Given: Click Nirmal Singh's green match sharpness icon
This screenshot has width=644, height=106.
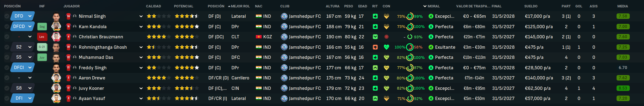Looking at the screenshot, I should coord(375,16).
